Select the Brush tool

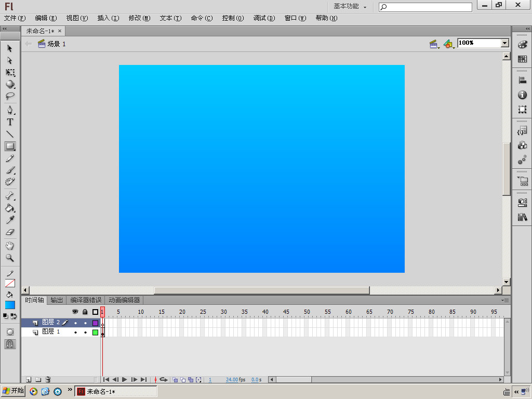tap(10, 170)
